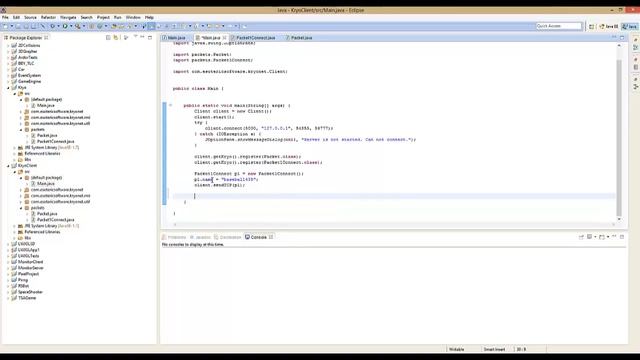Switch to the Packet.java editor tab
Screen dimensions: 640x360
pos(301,38)
